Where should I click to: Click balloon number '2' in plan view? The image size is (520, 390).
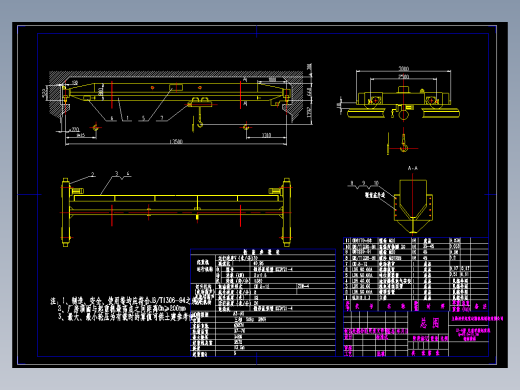pyautogui.click(x=93, y=174)
